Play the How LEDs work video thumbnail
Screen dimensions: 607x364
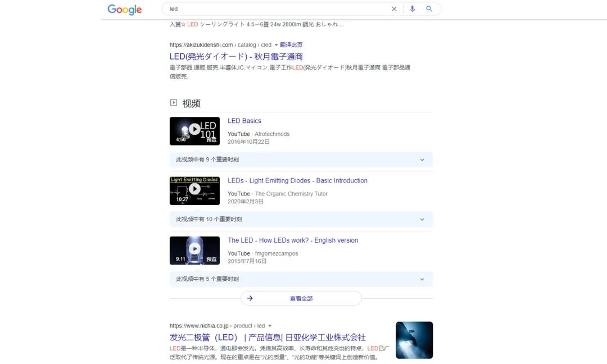click(194, 250)
